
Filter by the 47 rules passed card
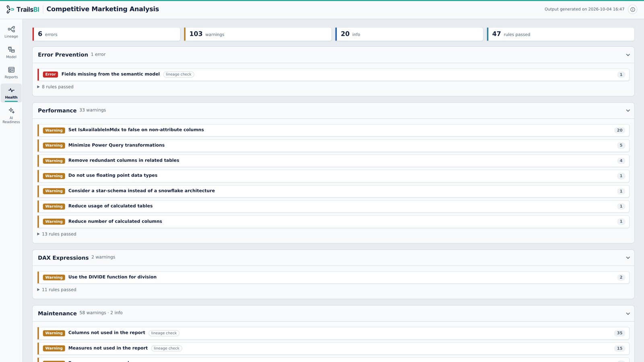(x=561, y=34)
